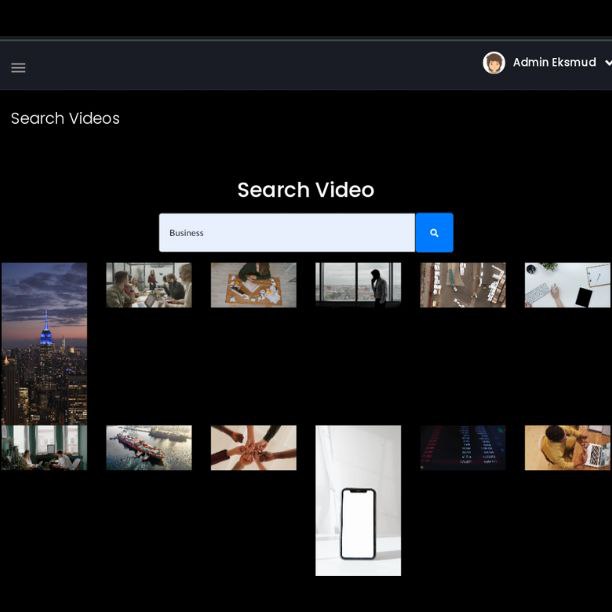Pick the man in yellow with laptop video
The image size is (612, 612).
[x=567, y=448]
